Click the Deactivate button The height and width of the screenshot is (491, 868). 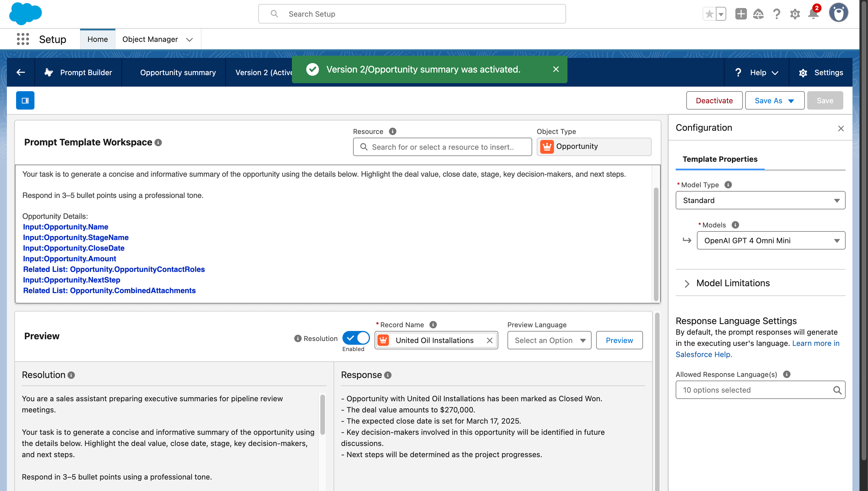coord(714,100)
